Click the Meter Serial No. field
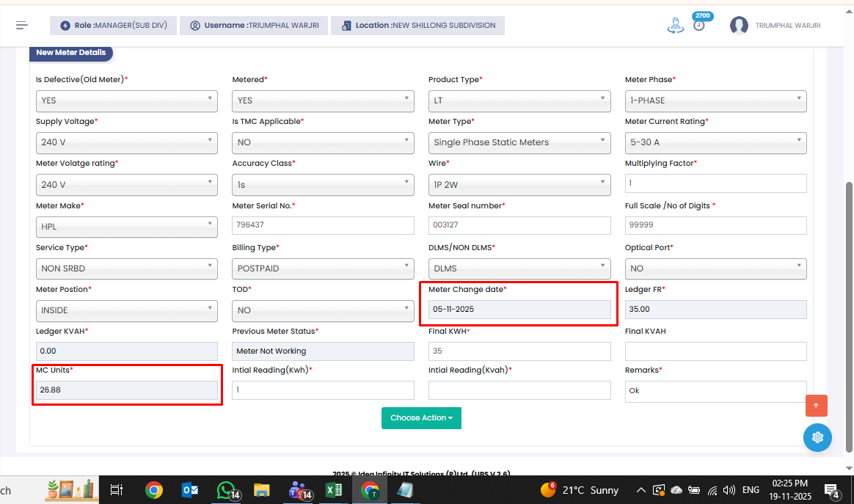 tap(323, 225)
